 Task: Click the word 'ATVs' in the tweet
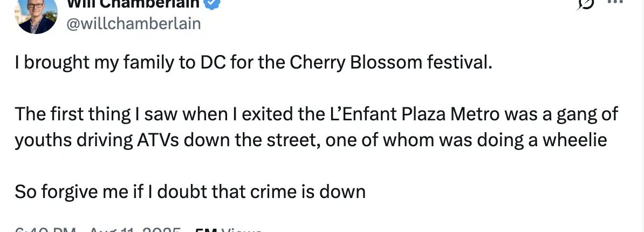pos(157,140)
